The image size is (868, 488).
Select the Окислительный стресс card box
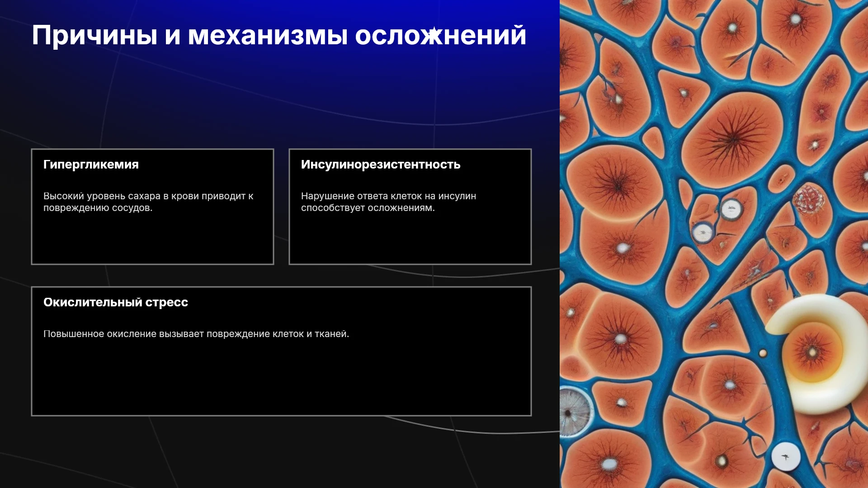coord(281,351)
